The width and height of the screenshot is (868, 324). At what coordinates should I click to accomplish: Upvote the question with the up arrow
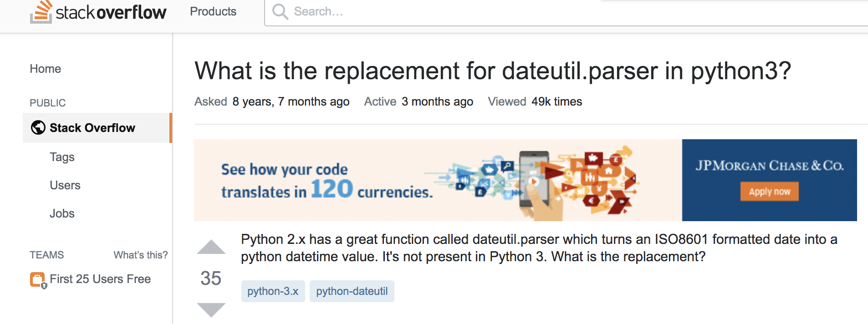tap(210, 247)
